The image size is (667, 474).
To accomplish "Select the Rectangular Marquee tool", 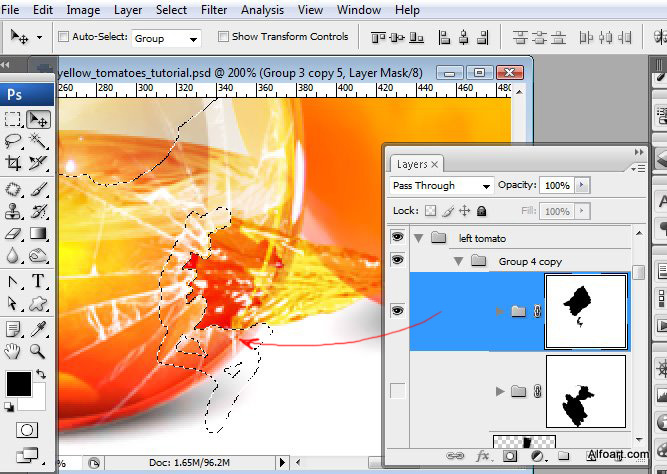I will tap(13, 119).
